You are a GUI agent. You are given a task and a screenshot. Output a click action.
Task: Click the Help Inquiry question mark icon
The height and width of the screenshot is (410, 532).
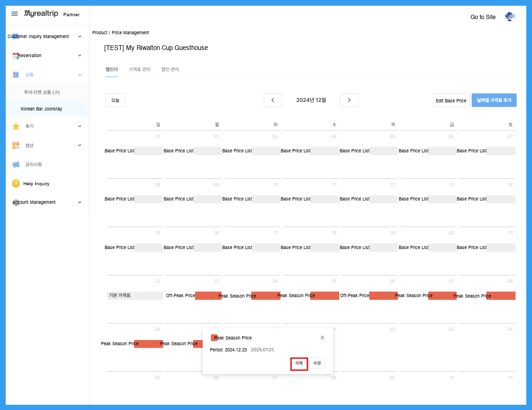click(x=16, y=184)
